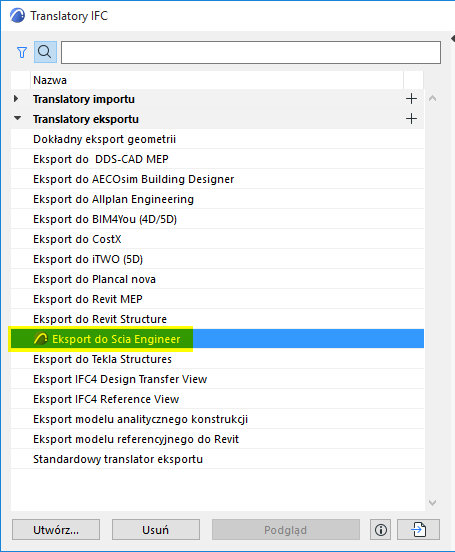This screenshot has width=455, height=552.
Task: Expand the Translatory importu group
Action: coord(16,99)
